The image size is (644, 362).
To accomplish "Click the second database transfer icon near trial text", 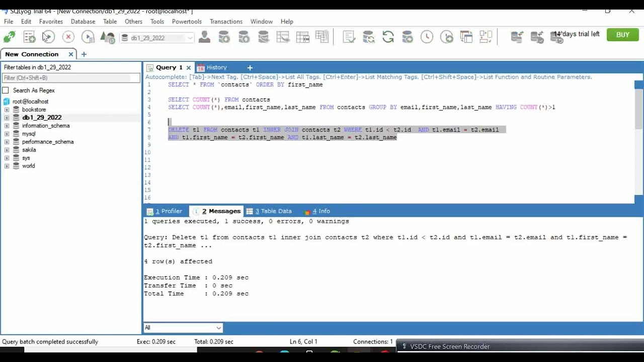I will pyautogui.click(x=537, y=37).
